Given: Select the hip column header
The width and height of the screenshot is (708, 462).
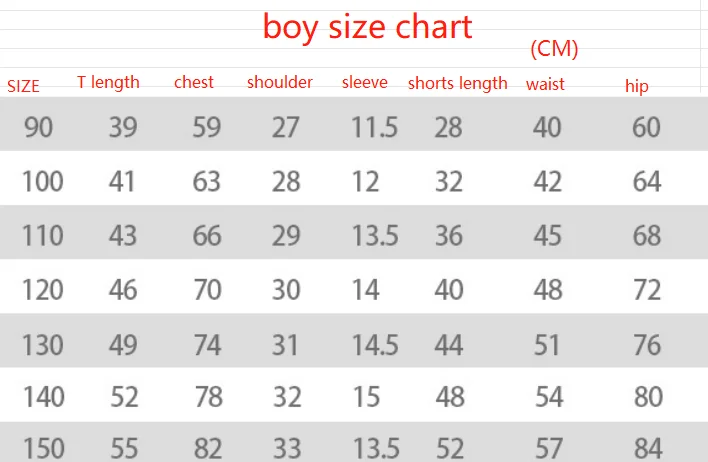Looking at the screenshot, I should tap(636, 86).
